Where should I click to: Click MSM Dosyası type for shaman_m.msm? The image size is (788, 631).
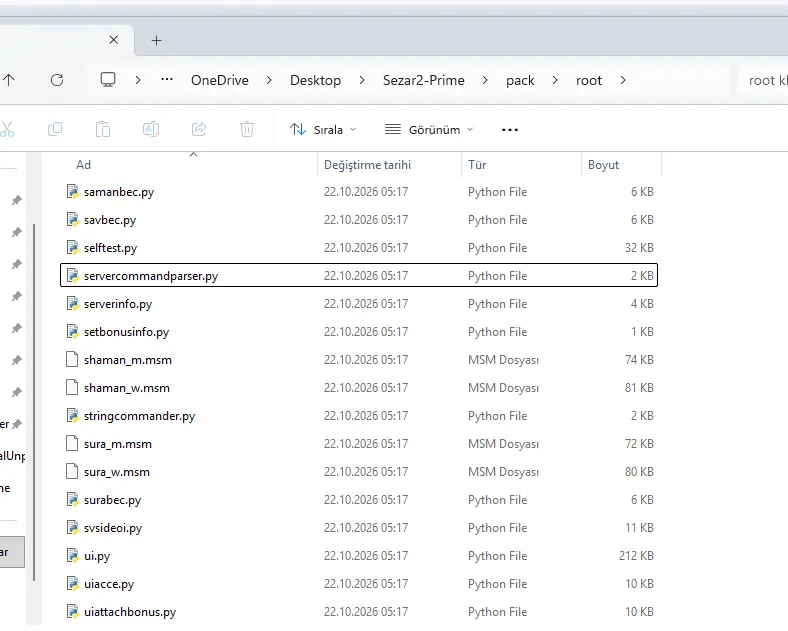coord(503,360)
